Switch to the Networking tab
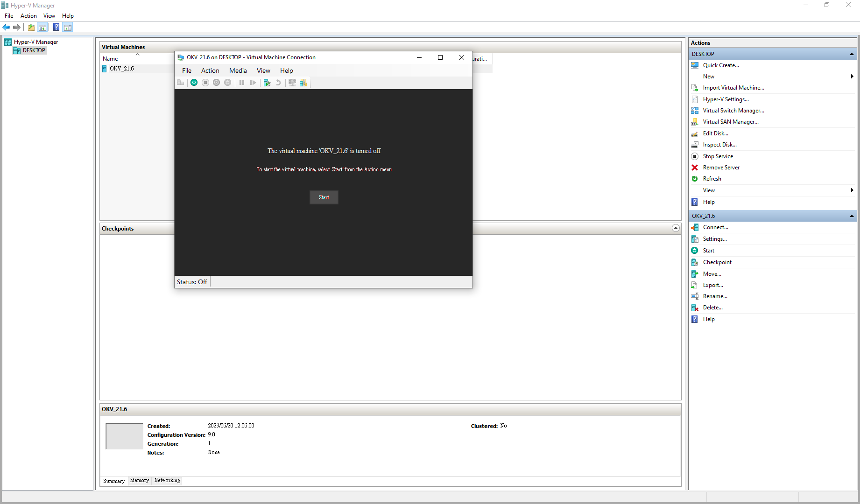The image size is (860, 504). click(x=167, y=480)
